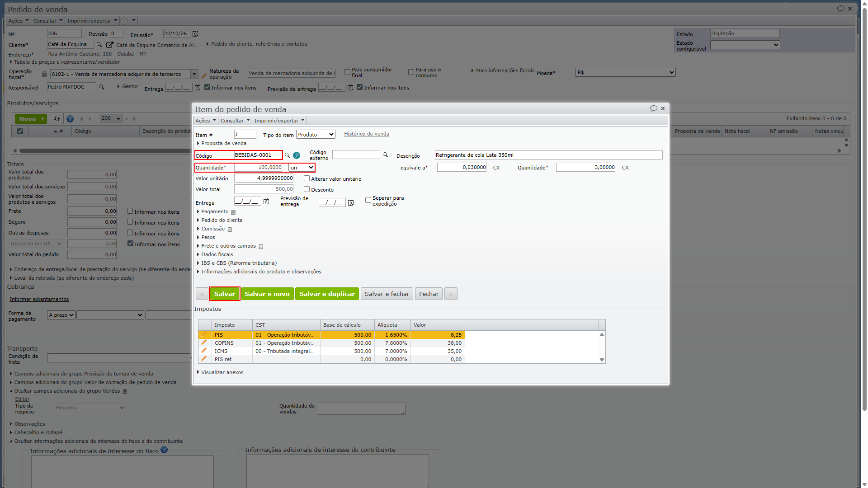Click the green product info icon beside Código

click(x=297, y=155)
